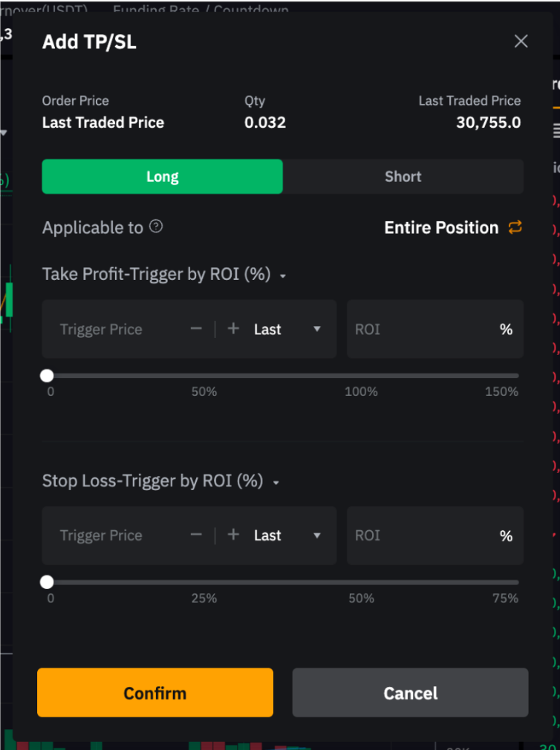Decrease the Stop Loss trigger price

tap(196, 535)
